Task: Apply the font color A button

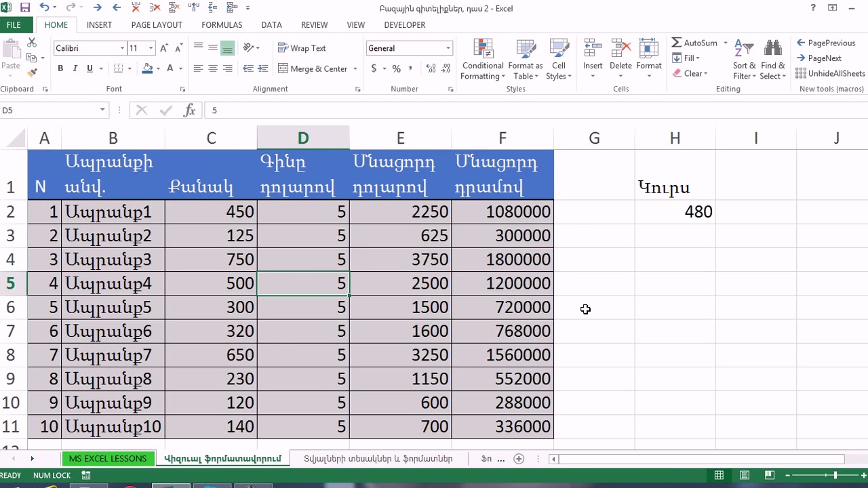Action: pyautogui.click(x=170, y=68)
